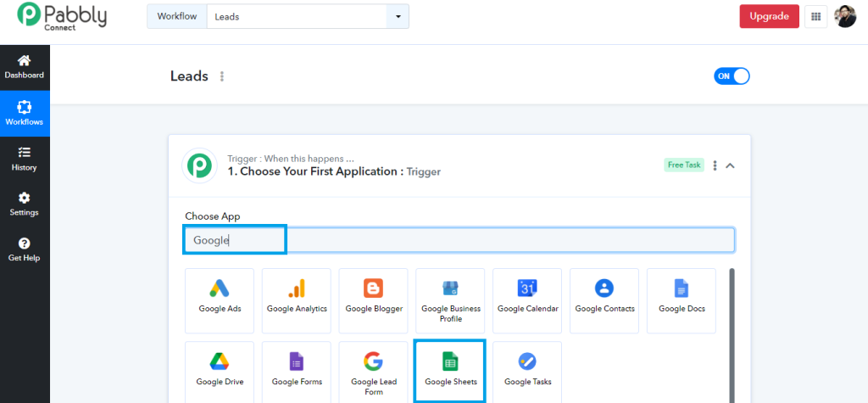Open the Workflow Leads dropdown arrow
The image size is (868, 403).
point(398,17)
